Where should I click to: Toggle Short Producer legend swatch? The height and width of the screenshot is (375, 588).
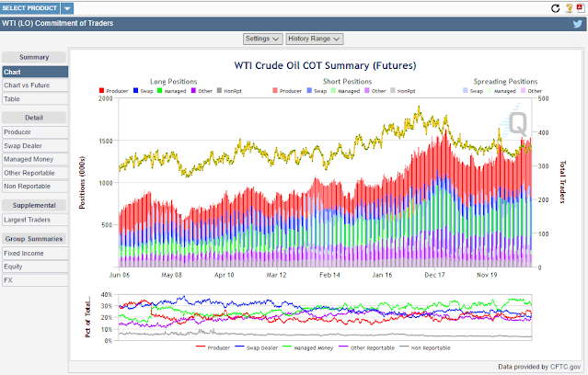pos(275,91)
